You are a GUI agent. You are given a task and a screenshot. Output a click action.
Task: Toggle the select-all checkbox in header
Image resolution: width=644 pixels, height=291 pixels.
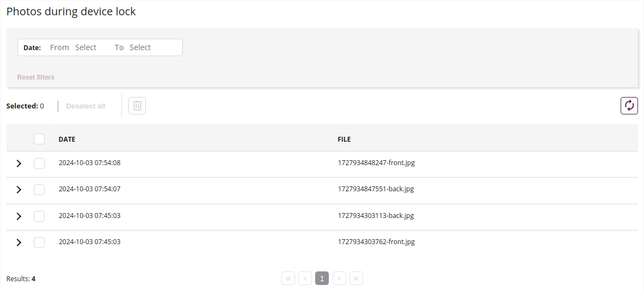tap(39, 139)
